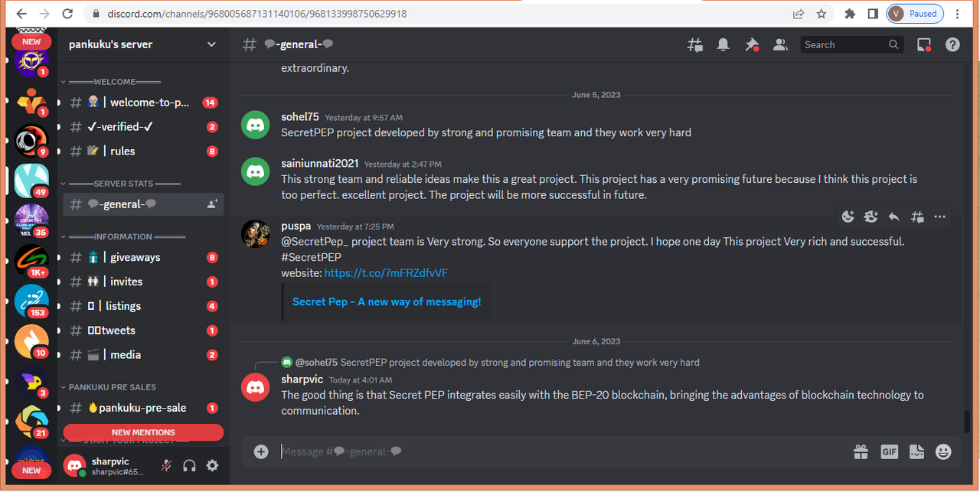Reply to puspa's message

(x=893, y=217)
